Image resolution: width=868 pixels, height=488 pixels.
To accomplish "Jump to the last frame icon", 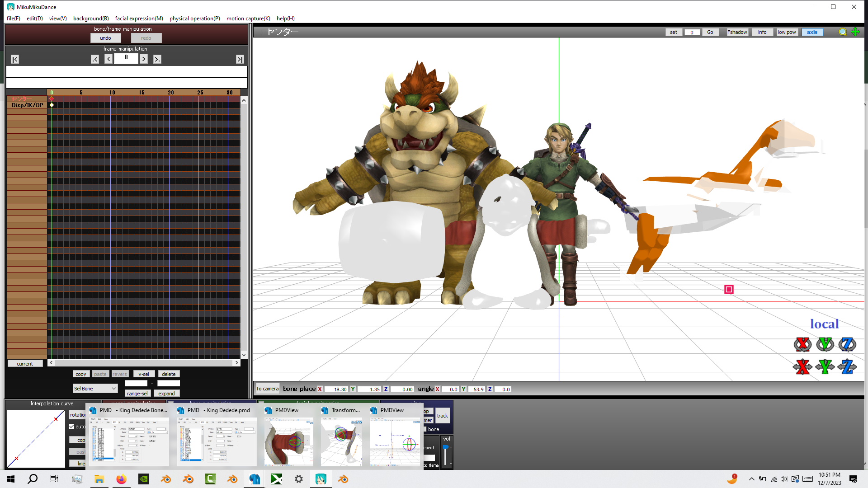I will 240,59.
